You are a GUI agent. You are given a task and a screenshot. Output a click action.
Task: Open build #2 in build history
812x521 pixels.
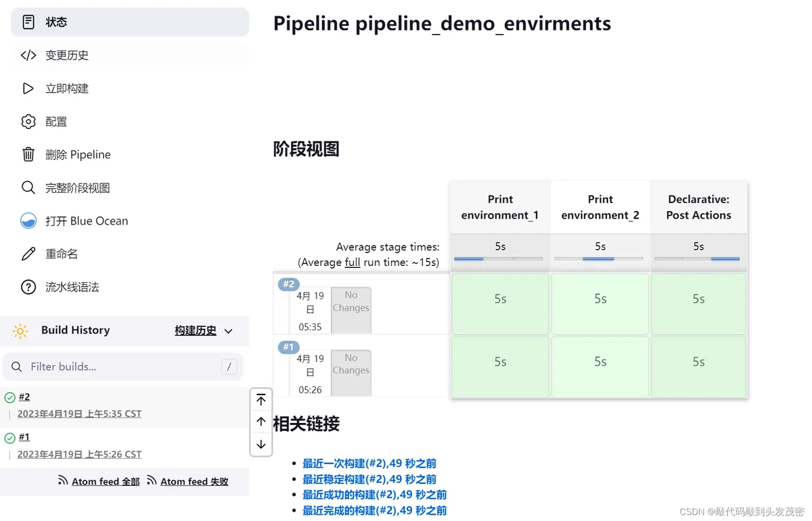24,397
